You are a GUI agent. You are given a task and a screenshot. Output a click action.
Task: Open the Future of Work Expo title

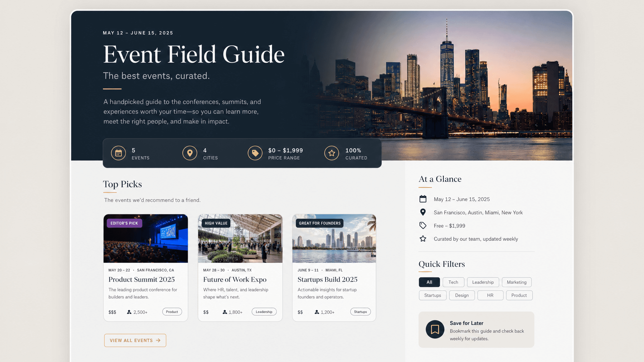[235, 279]
